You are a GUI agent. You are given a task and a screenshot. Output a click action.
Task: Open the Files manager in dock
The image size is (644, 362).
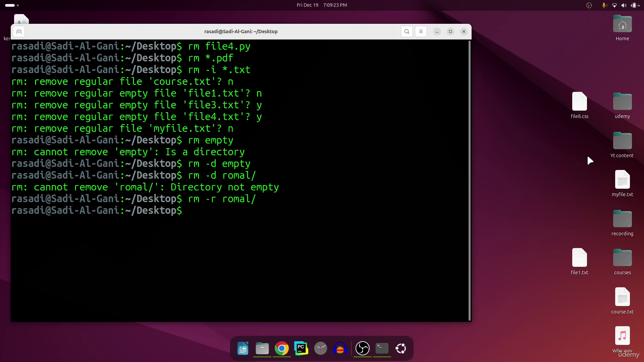point(262,349)
